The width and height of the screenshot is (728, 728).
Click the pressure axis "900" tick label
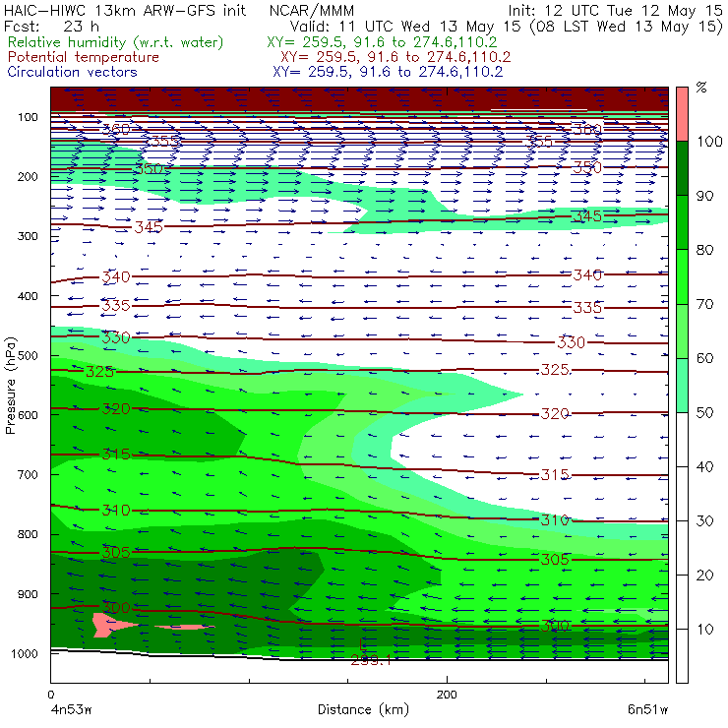tap(28, 594)
